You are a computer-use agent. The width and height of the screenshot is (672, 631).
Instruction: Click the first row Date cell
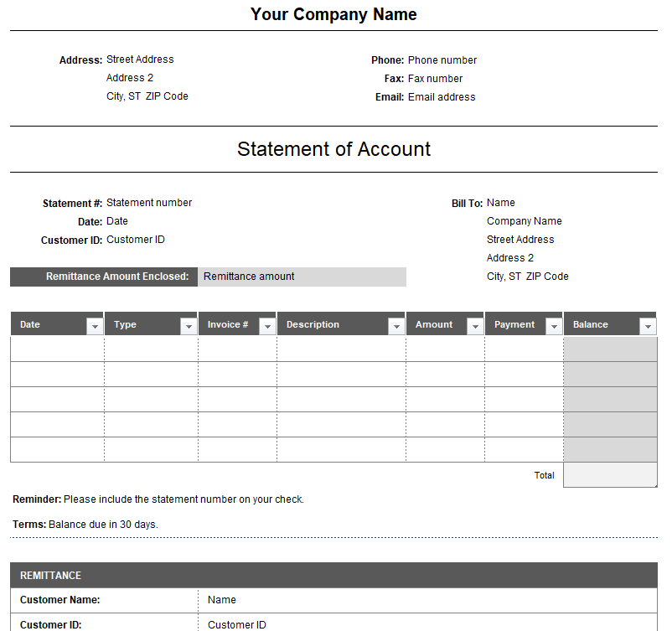[x=57, y=349]
